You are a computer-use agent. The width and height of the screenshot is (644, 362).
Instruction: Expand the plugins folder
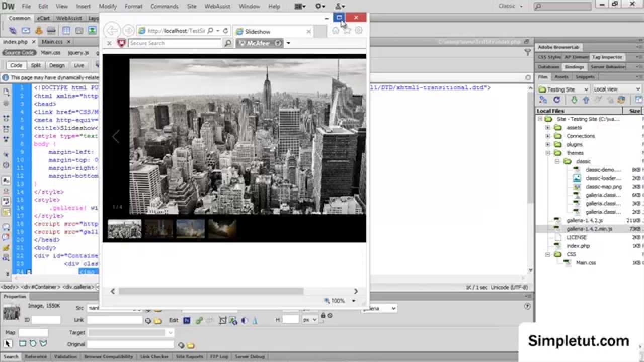coord(548,144)
